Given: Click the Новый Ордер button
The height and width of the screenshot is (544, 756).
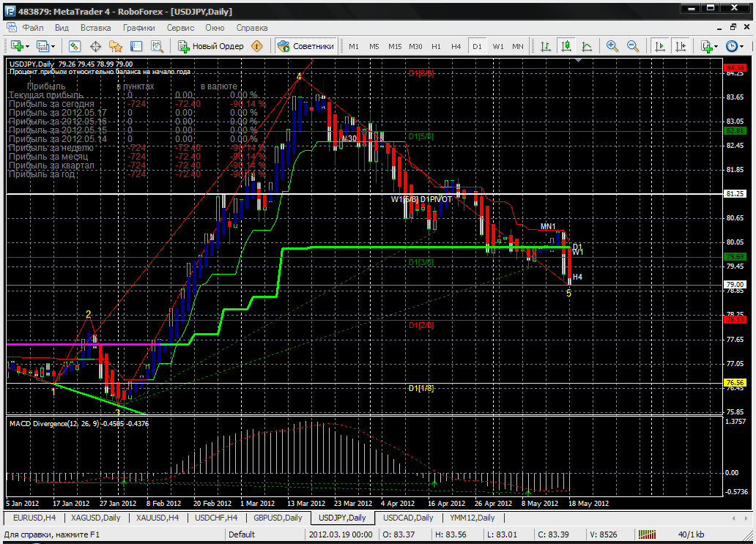Looking at the screenshot, I should (211, 46).
